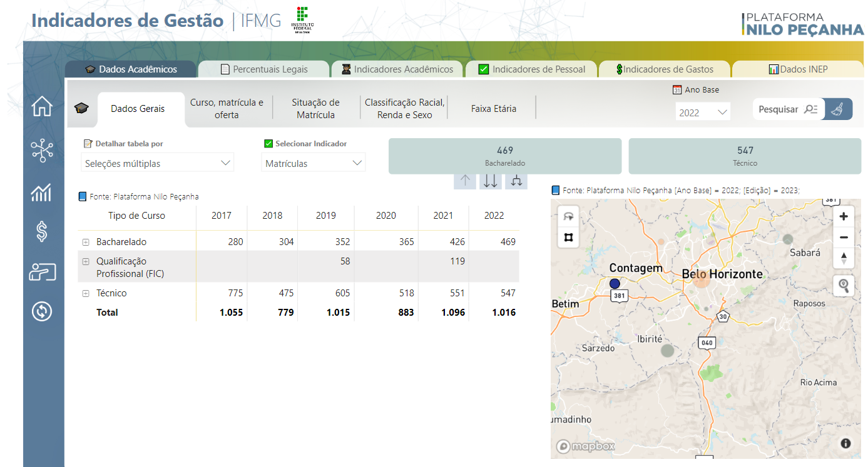Image resolution: width=868 pixels, height=467 pixels.
Task: Click the home icon in left sidebar
Action: coord(42,107)
